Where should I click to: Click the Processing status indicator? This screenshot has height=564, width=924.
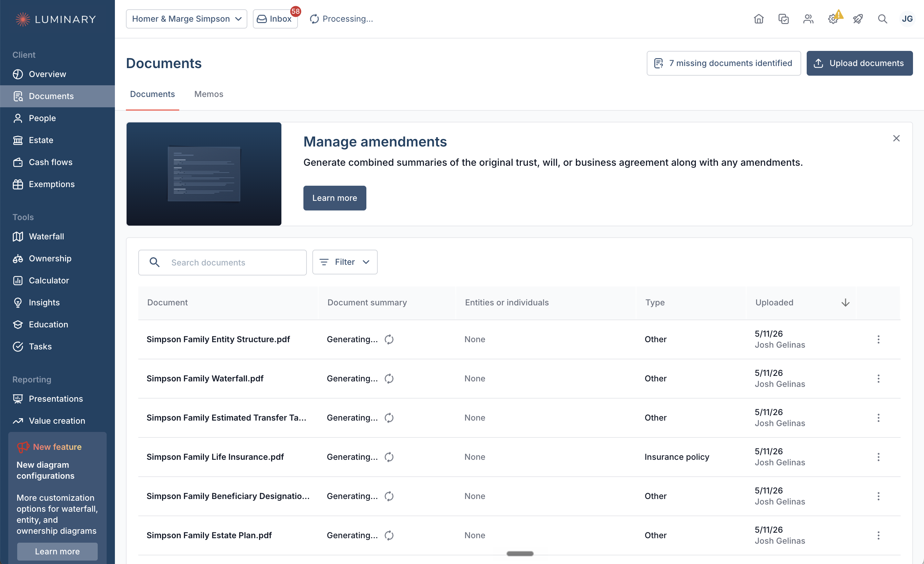341,19
